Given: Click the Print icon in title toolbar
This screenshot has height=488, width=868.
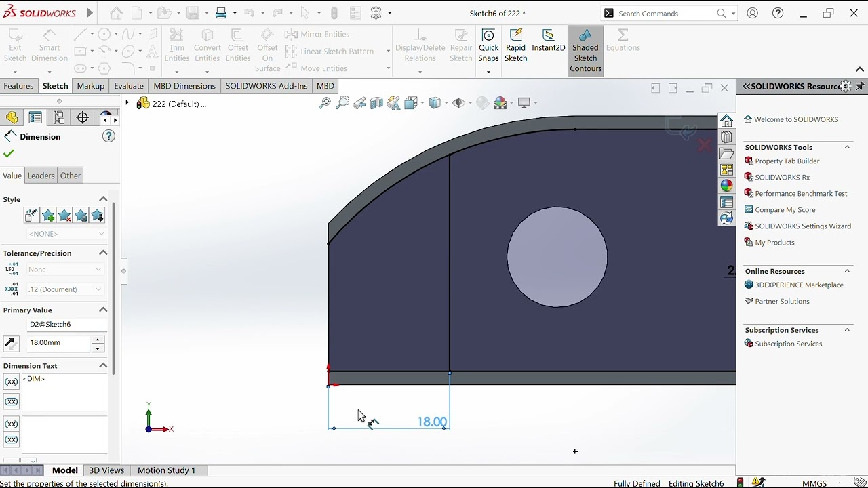Looking at the screenshot, I should pyautogui.click(x=221, y=13).
